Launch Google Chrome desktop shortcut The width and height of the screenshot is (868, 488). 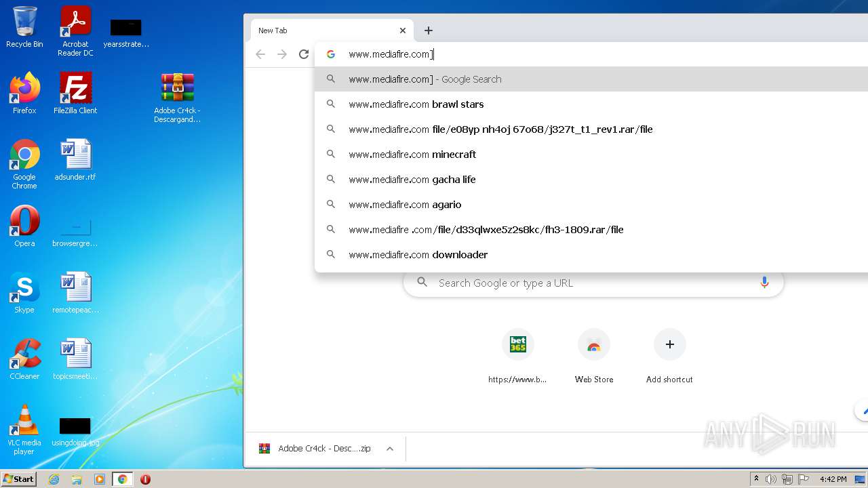(x=24, y=164)
